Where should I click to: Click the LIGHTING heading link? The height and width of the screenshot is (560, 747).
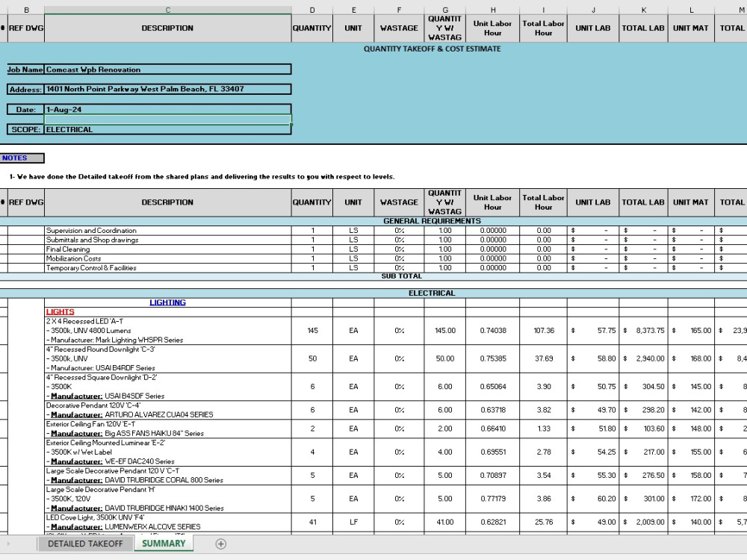167,302
